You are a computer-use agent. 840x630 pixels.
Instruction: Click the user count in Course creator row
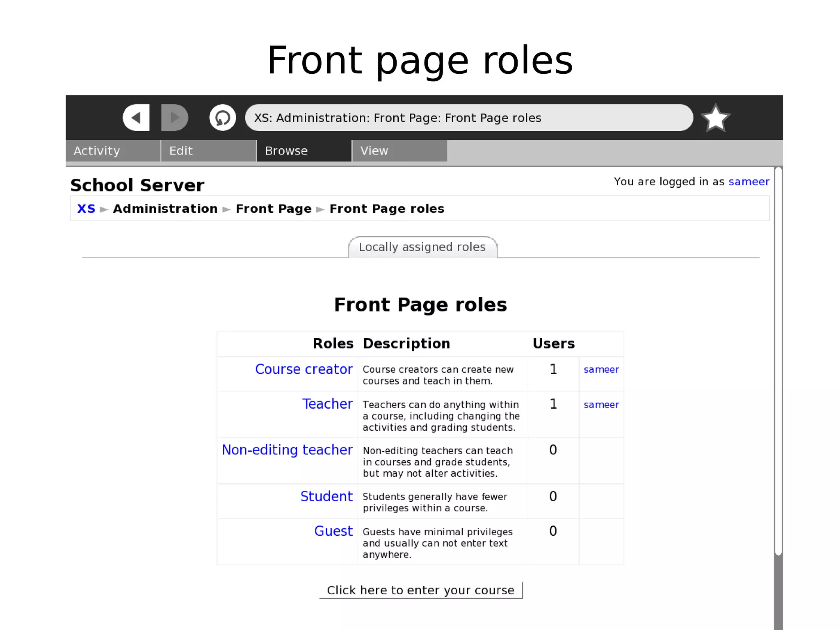(553, 369)
